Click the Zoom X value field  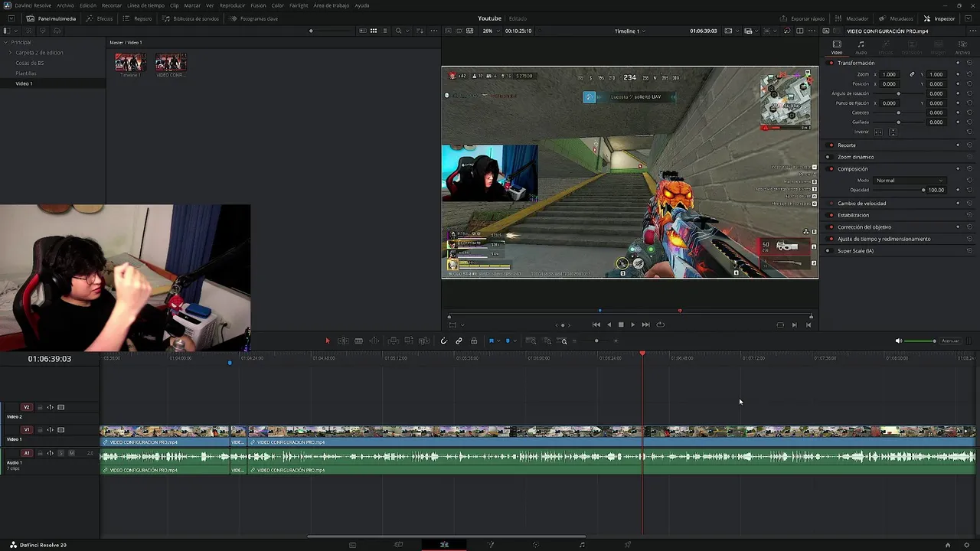coord(889,74)
